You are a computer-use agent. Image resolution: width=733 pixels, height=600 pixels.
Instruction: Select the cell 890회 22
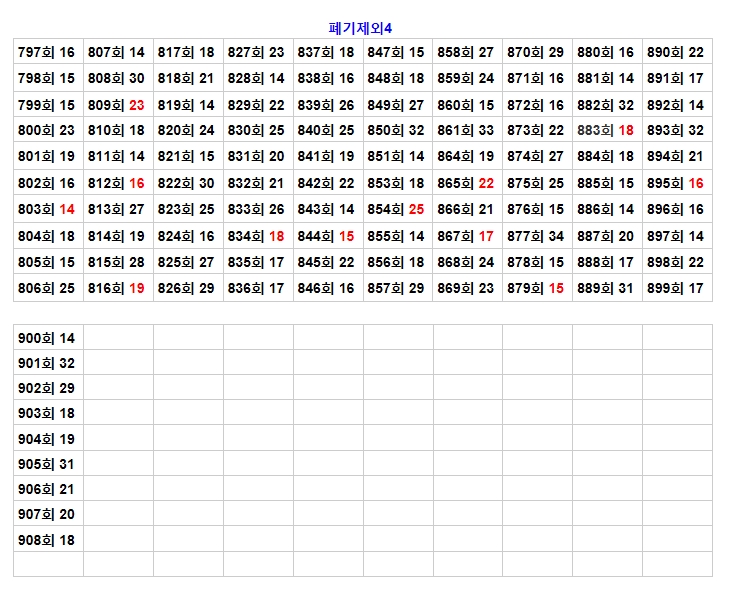[676, 52]
